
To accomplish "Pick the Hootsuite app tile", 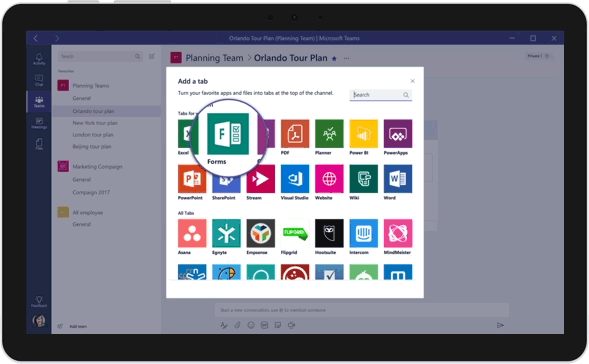I will pos(329,233).
